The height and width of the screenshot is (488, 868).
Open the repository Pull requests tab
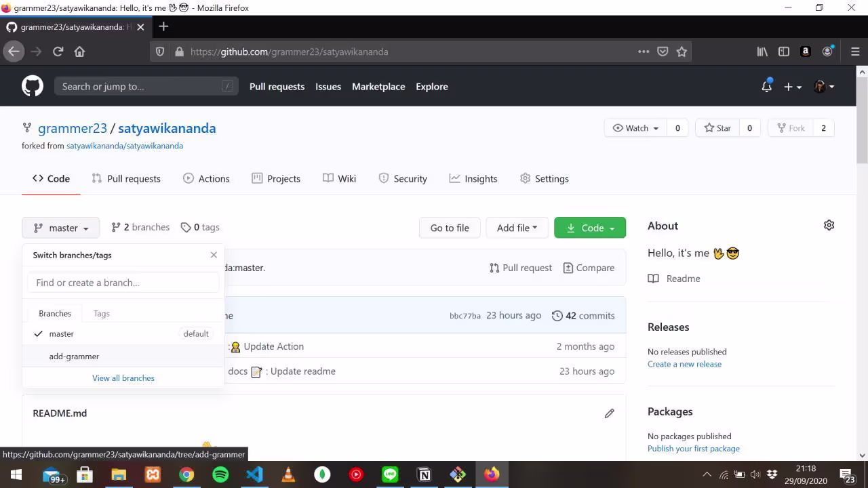(x=126, y=178)
